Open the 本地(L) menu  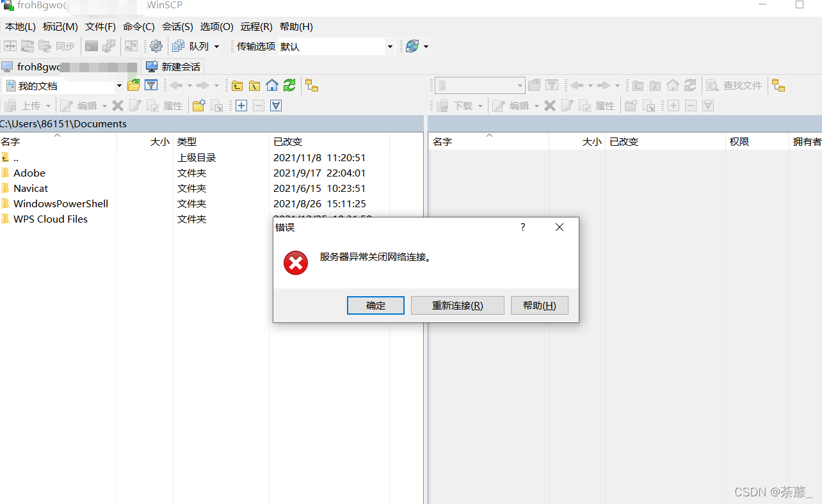coord(20,26)
